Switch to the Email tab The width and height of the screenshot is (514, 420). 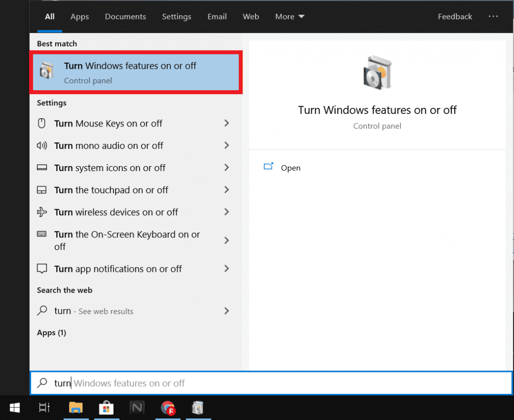pyautogui.click(x=217, y=17)
